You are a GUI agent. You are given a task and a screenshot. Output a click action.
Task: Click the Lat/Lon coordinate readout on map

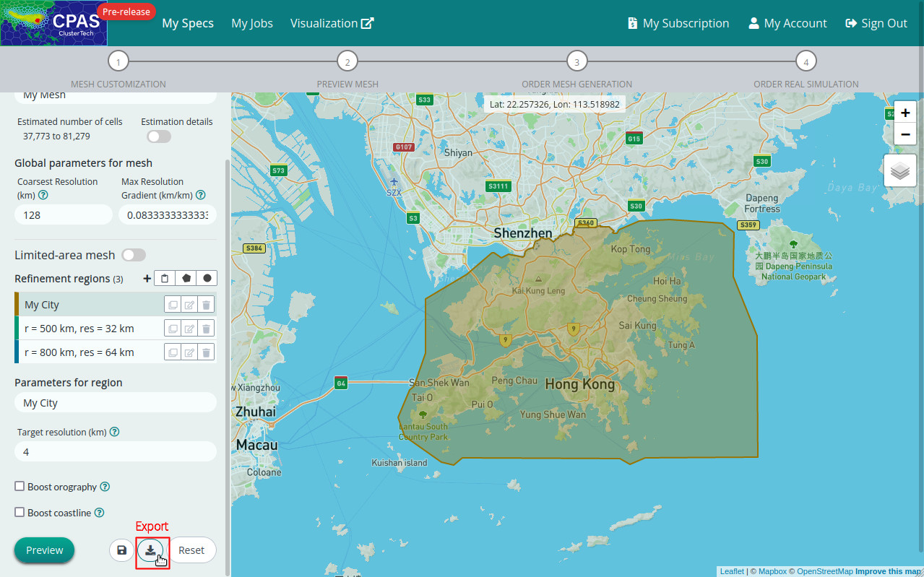555,104
